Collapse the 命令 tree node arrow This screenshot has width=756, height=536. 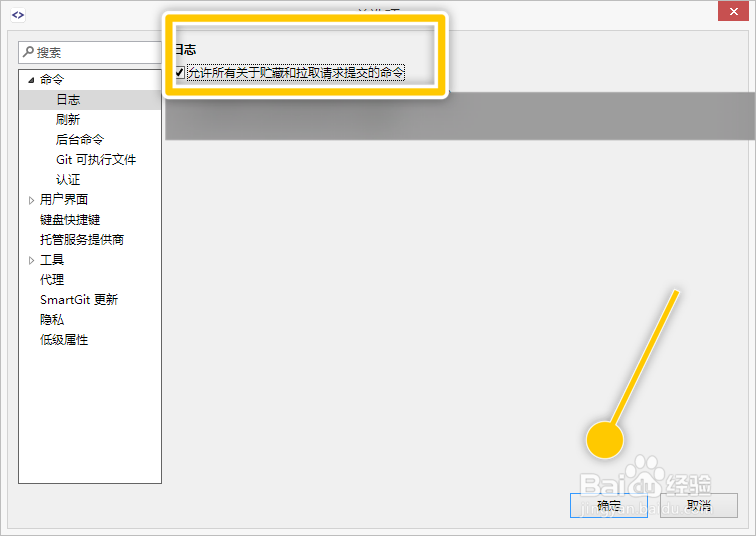point(31,80)
